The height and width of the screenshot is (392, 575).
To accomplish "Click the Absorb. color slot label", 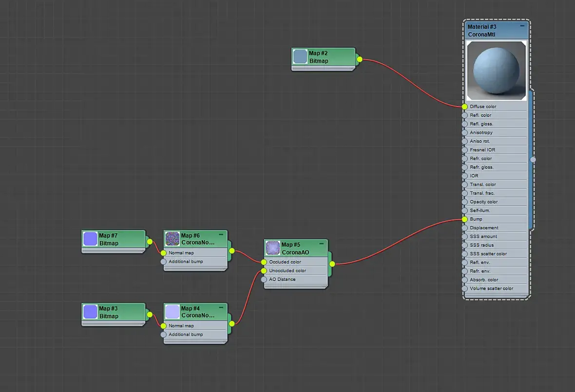I will [x=484, y=280].
